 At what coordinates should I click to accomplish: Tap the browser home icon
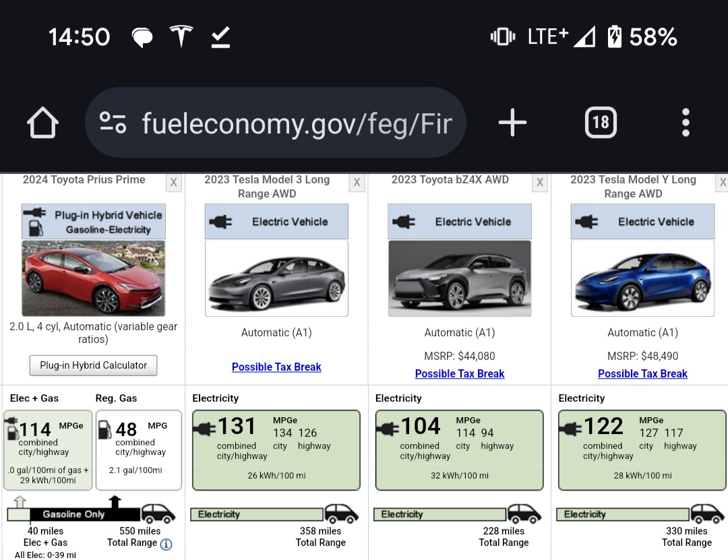(42, 123)
